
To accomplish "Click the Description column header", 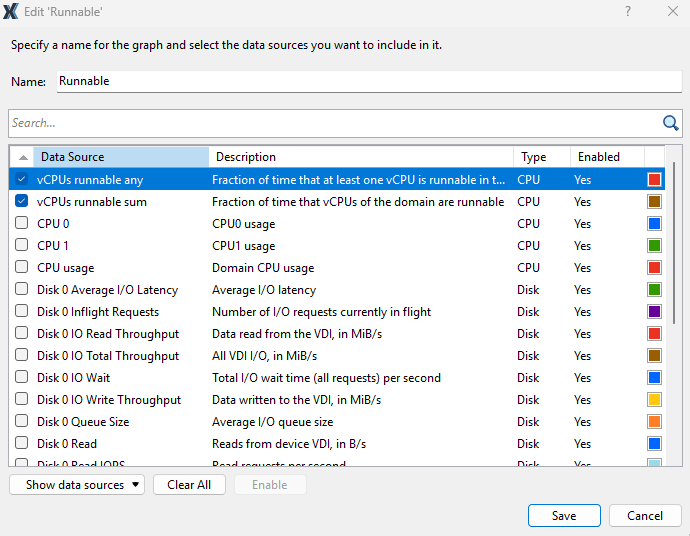I will pyautogui.click(x=360, y=157).
